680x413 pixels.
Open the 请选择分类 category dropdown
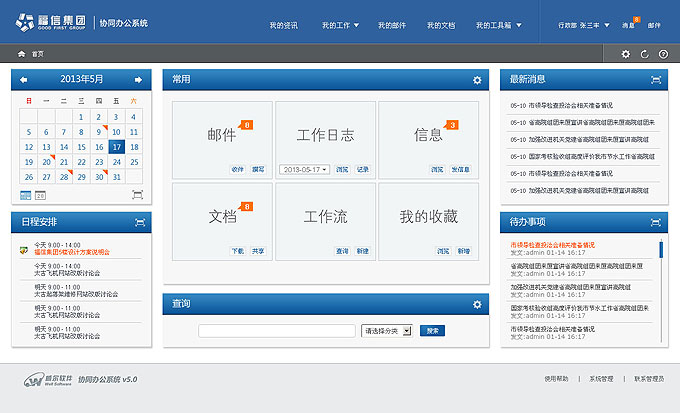point(387,331)
